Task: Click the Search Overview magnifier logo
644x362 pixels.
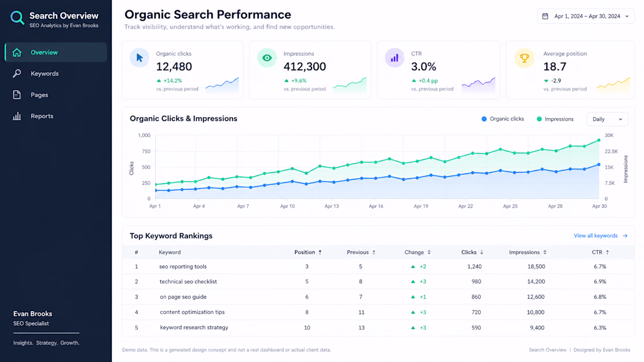Action: 17,18
